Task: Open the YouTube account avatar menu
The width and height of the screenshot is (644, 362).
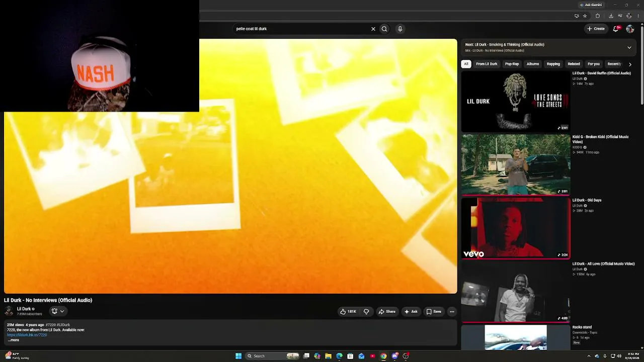Action: pyautogui.click(x=630, y=29)
